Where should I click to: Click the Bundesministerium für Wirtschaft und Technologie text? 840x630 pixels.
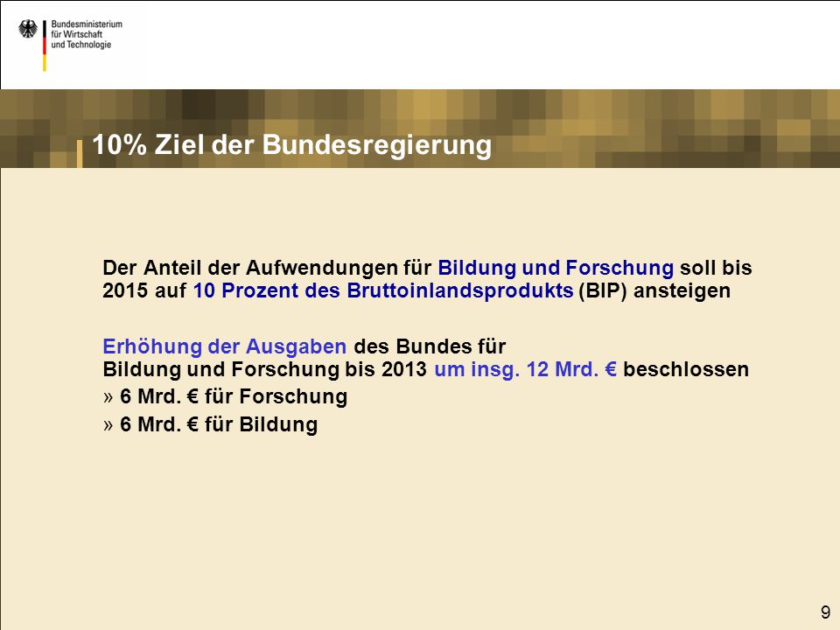click(x=87, y=34)
